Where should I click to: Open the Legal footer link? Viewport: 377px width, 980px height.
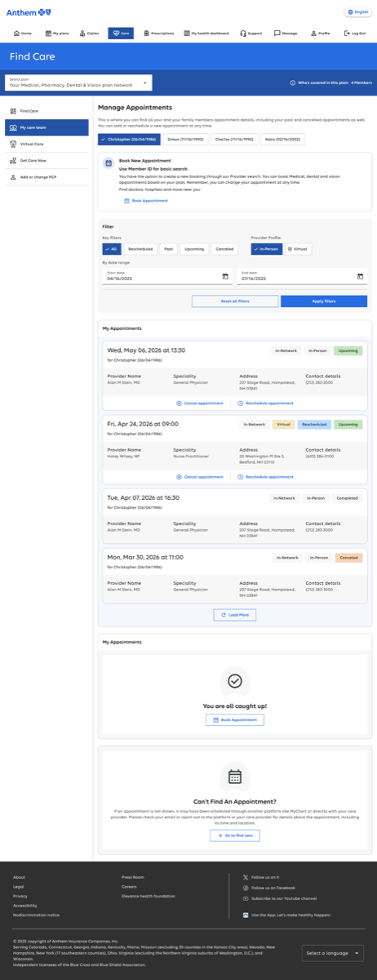(19, 887)
